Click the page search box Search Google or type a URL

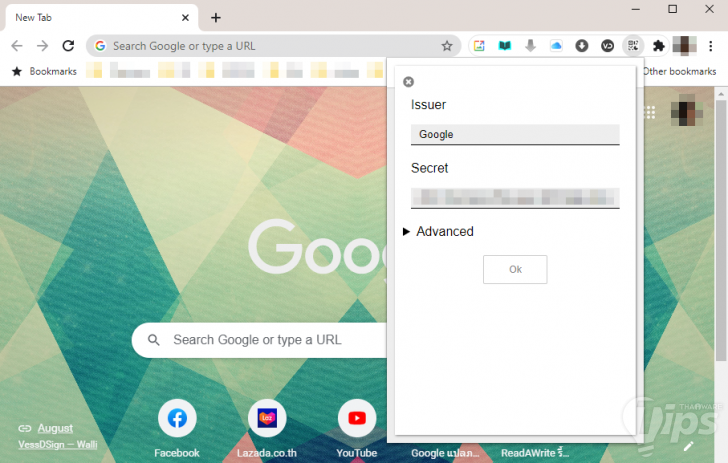coord(259,340)
